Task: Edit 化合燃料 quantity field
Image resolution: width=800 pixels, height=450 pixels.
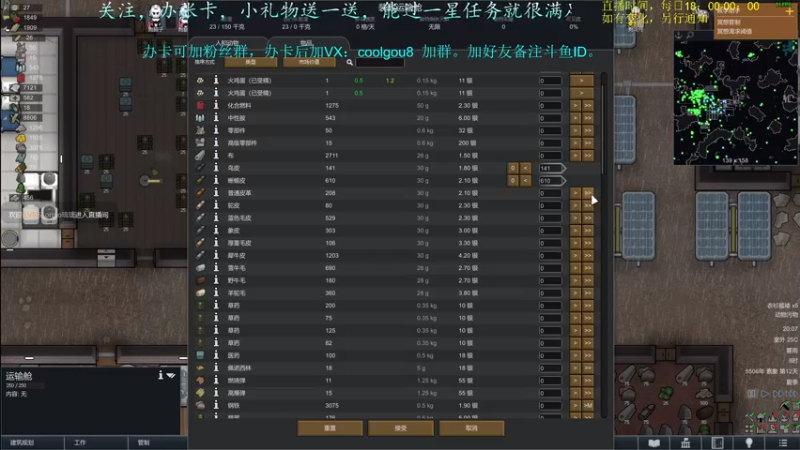Action: click(x=551, y=106)
